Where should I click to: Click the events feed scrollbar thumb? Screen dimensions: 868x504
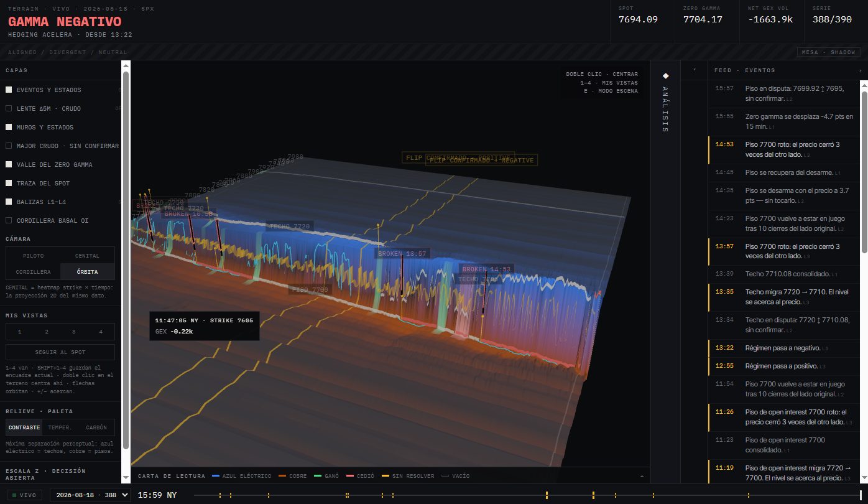(x=864, y=171)
